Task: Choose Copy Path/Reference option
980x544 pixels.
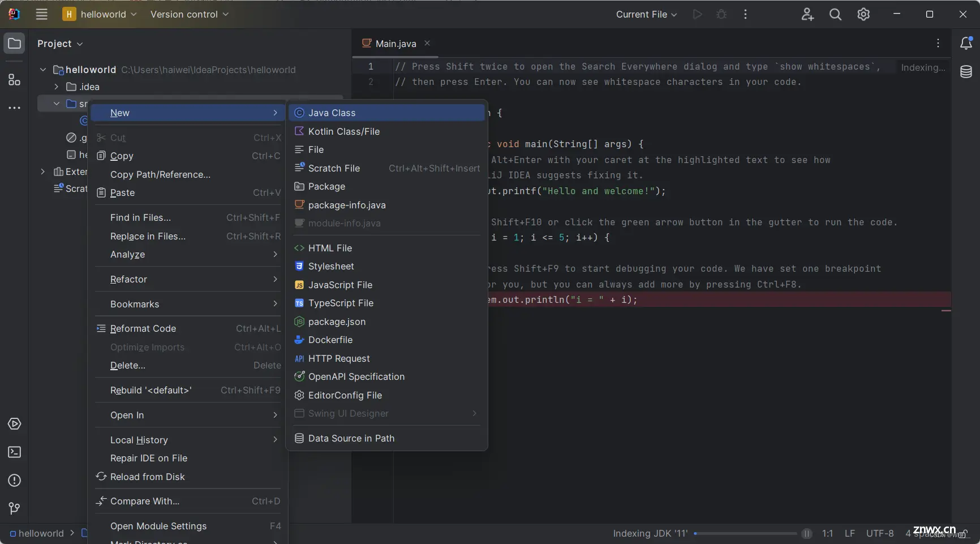Action: (x=188, y=174)
